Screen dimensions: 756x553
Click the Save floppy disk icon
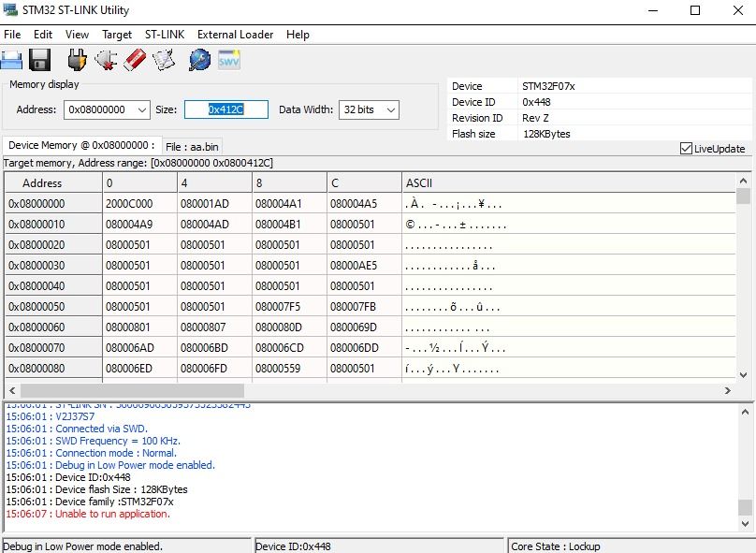pyautogui.click(x=40, y=60)
